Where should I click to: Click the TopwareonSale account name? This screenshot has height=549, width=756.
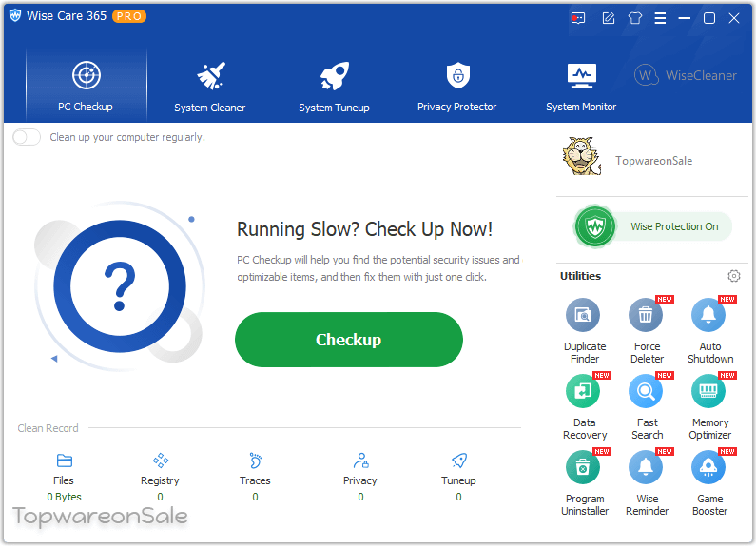click(x=653, y=161)
